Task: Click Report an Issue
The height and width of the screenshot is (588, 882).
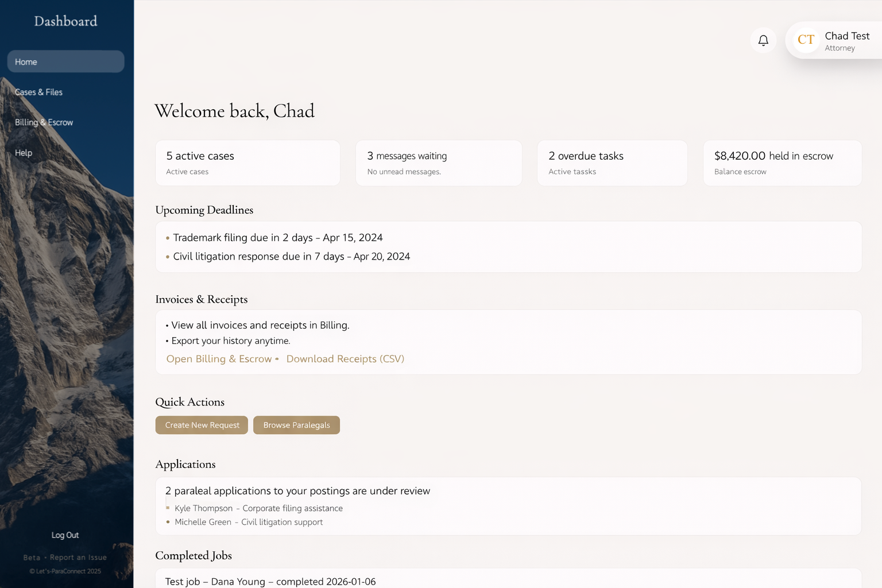Action: (78, 557)
